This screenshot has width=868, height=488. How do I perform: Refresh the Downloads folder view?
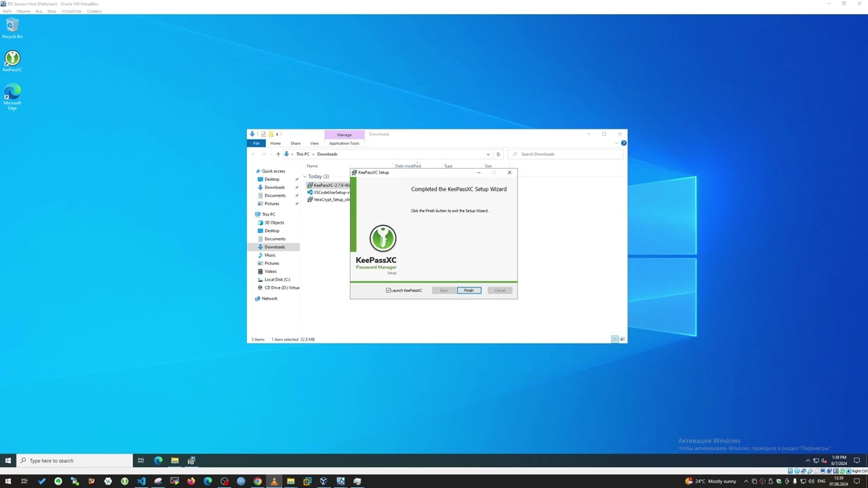tap(498, 154)
